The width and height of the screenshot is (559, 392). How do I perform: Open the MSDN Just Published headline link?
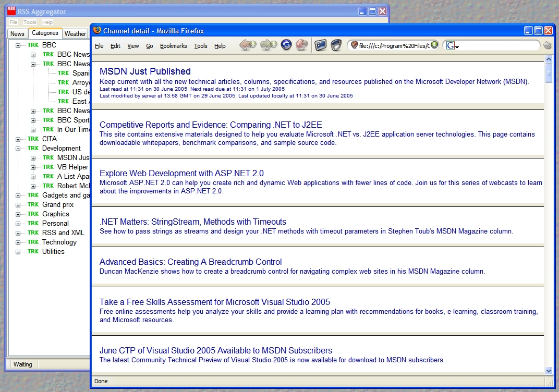(x=145, y=71)
